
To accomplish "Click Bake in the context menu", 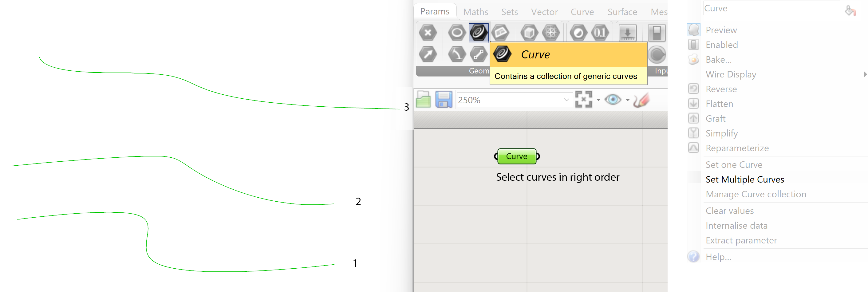I will [719, 59].
